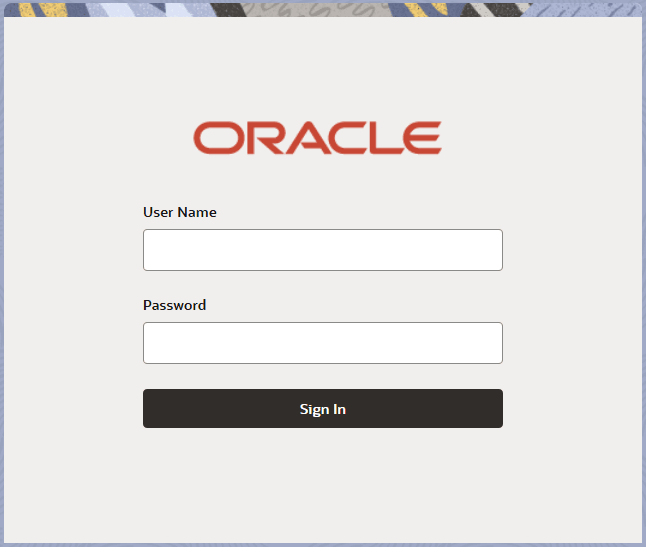The image size is (646, 547).
Task: Click the Sign In button
Action: [x=323, y=409]
